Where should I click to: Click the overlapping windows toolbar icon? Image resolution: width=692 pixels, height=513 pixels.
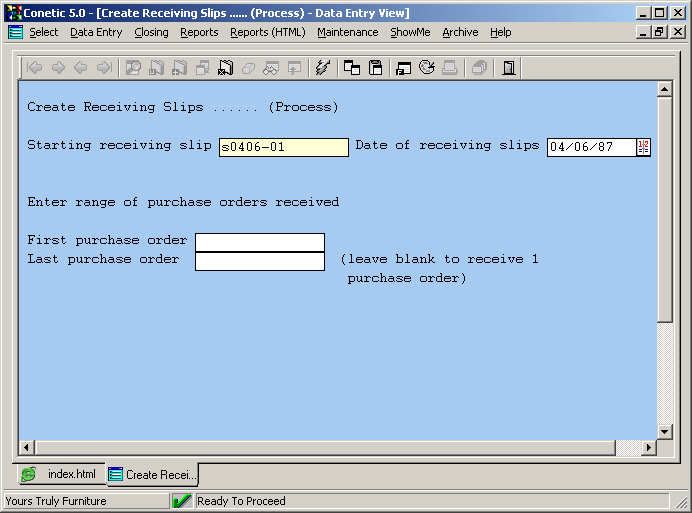click(352, 68)
